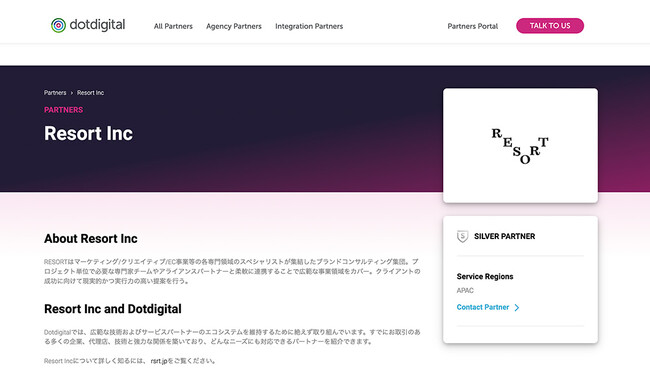This screenshot has height=383, width=650.
Task: Click the About Resort Inc heading
Action: point(91,239)
